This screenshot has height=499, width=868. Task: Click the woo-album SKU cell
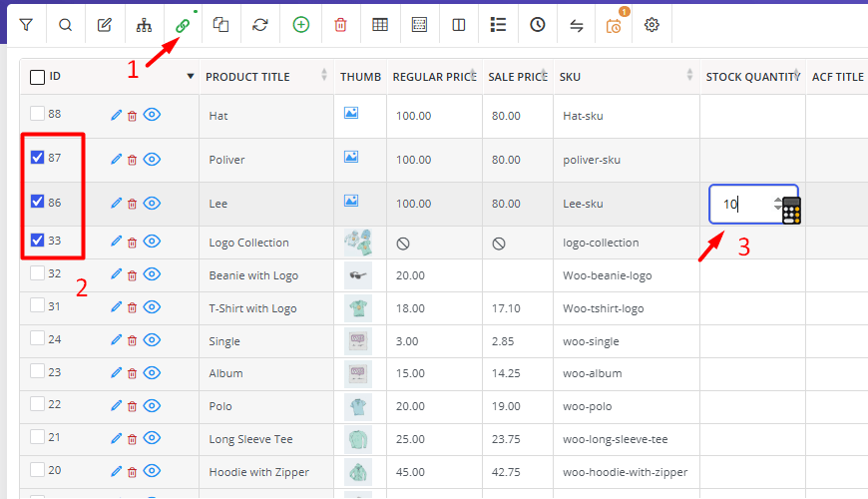(x=627, y=374)
